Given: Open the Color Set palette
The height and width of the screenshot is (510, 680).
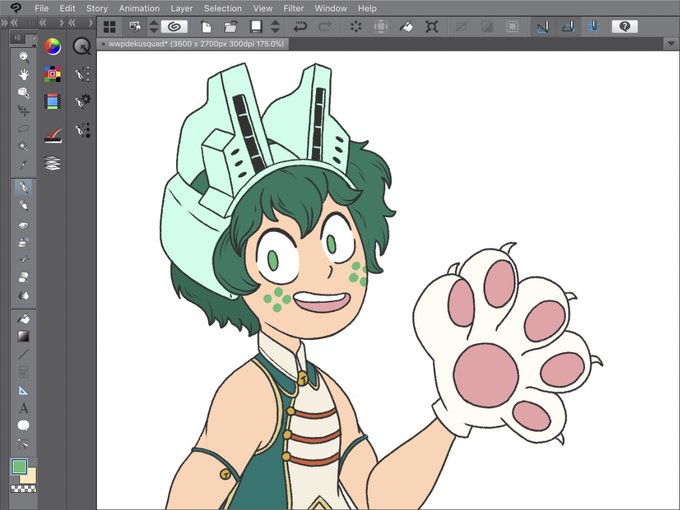Looking at the screenshot, I should coord(52,74).
